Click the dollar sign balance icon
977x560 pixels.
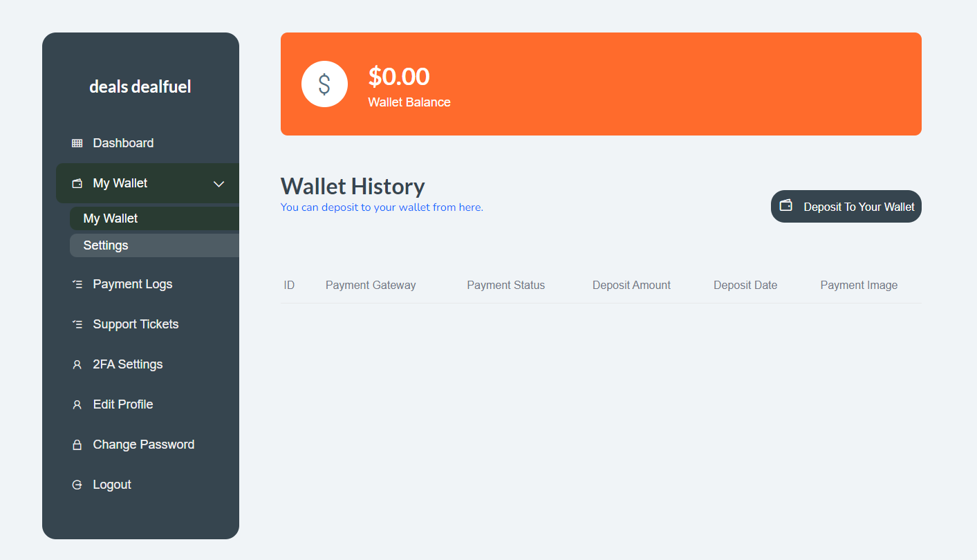324,84
